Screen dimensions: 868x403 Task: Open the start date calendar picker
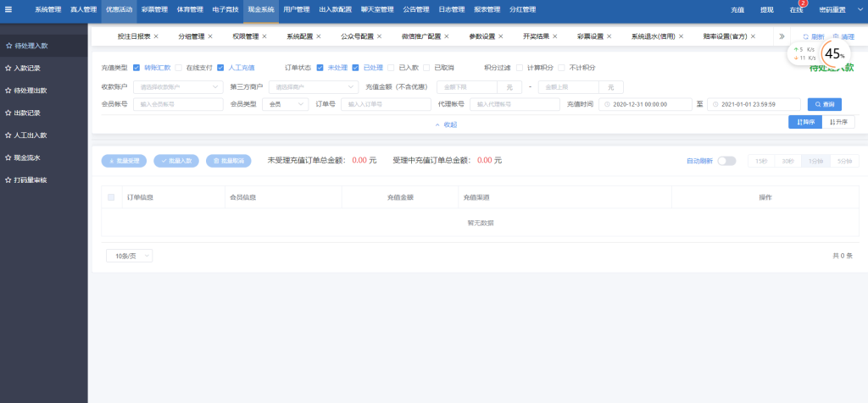coord(607,104)
